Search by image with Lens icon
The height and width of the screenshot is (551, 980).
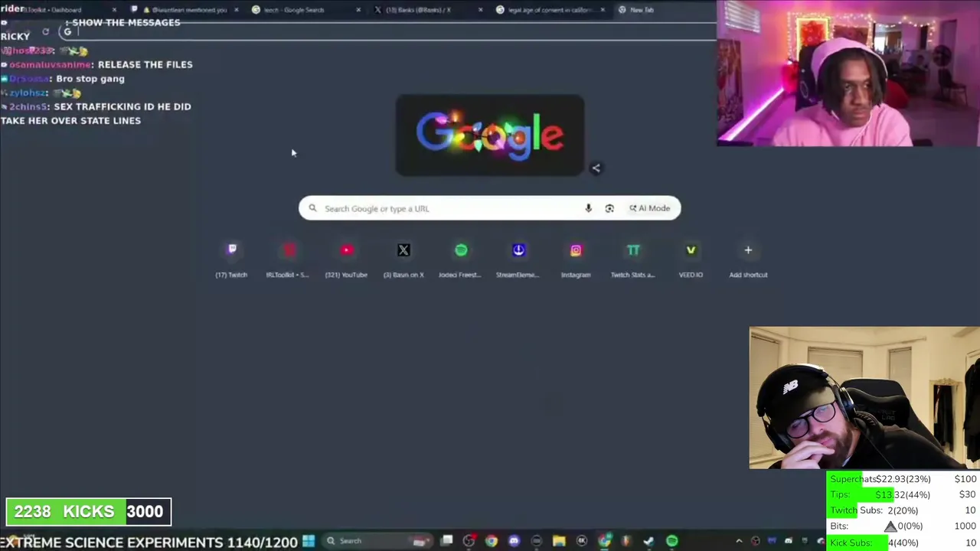(609, 208)
